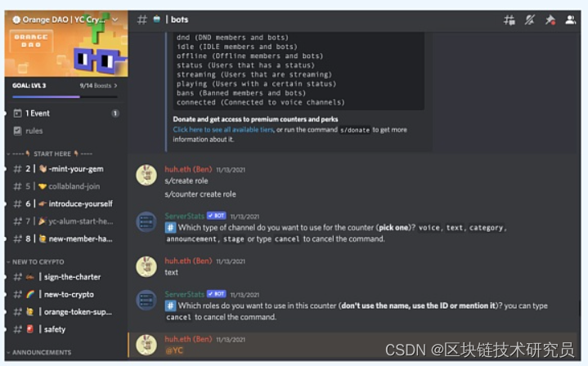Click the @YC mention
The height and width of the screenshot is (366, 588).
click(174, 350)
